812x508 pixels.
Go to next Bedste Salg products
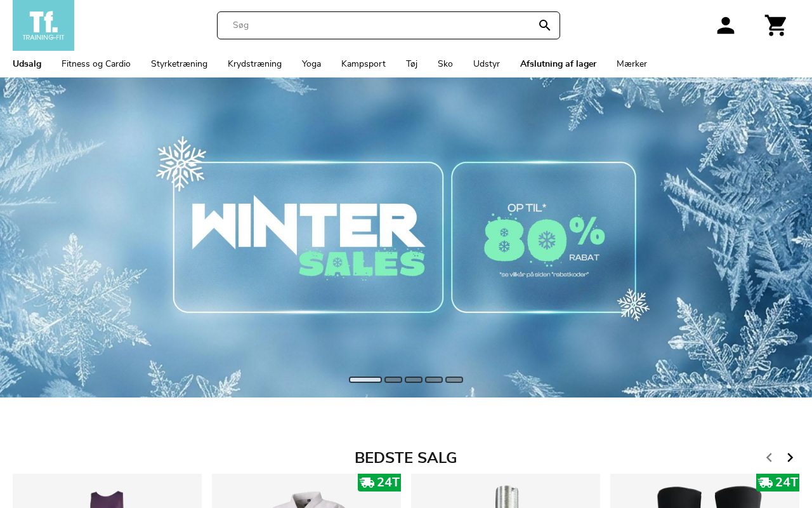coord(790,457)
